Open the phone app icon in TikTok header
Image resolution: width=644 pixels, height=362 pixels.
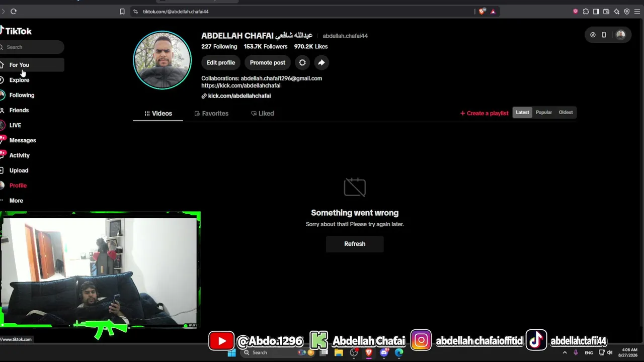604,35
